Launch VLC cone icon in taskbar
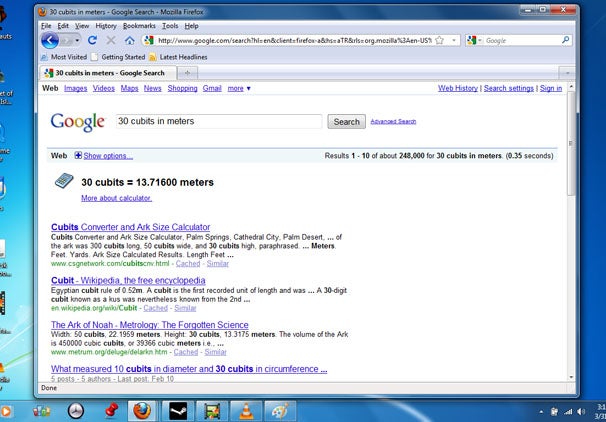This screenshot has height=422, width=606. [x=246, y=410]
